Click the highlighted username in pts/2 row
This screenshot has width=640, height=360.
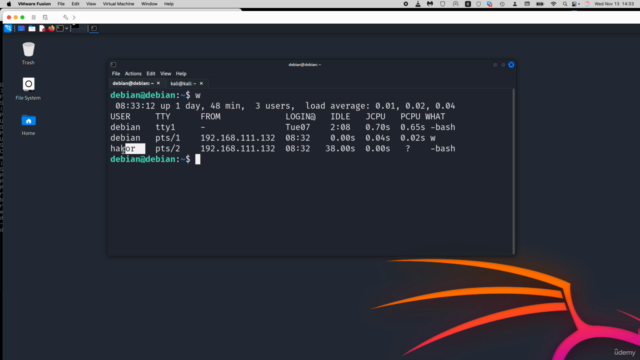[128, 149]
